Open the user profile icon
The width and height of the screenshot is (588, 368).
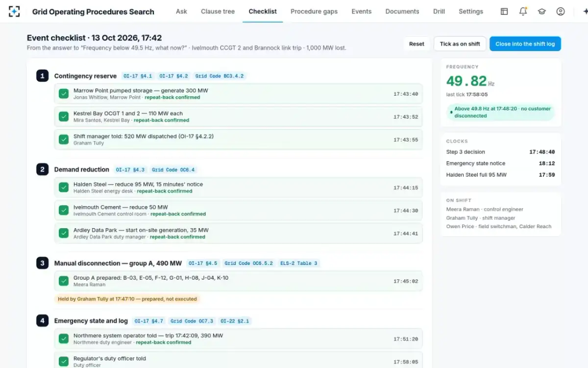pos(561,11)
